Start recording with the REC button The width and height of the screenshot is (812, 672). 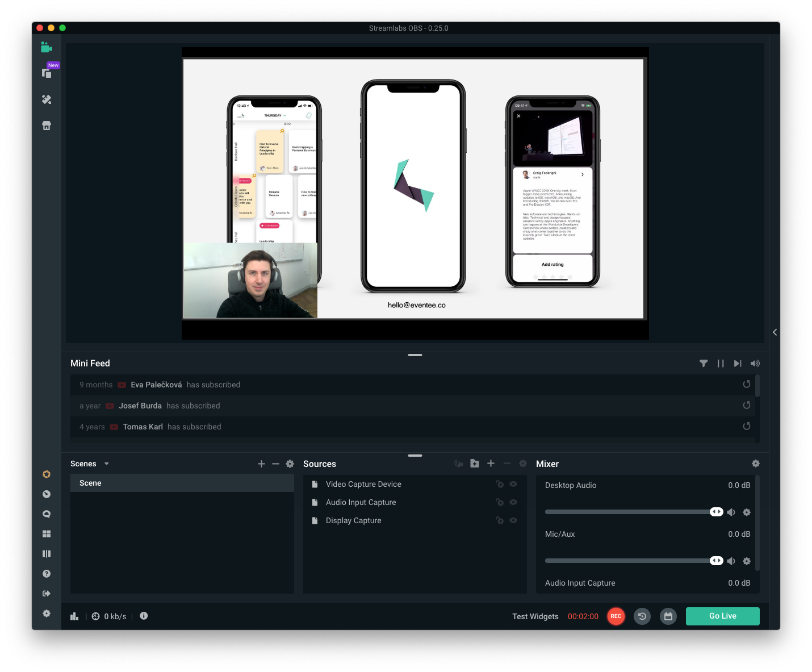[616, 616]
